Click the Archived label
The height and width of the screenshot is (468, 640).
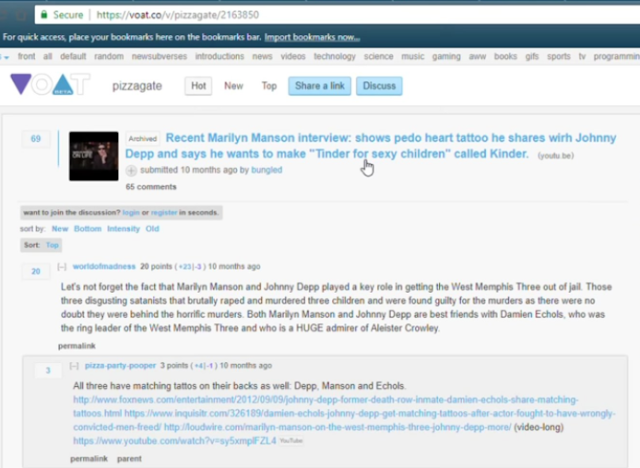[142, 139]
